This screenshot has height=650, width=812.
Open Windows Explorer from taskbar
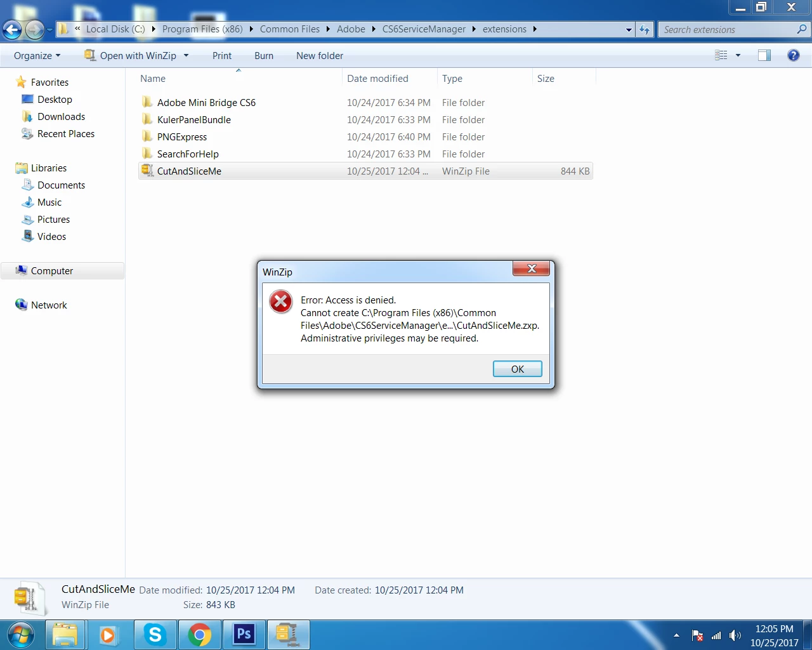[x=65, y=635]
